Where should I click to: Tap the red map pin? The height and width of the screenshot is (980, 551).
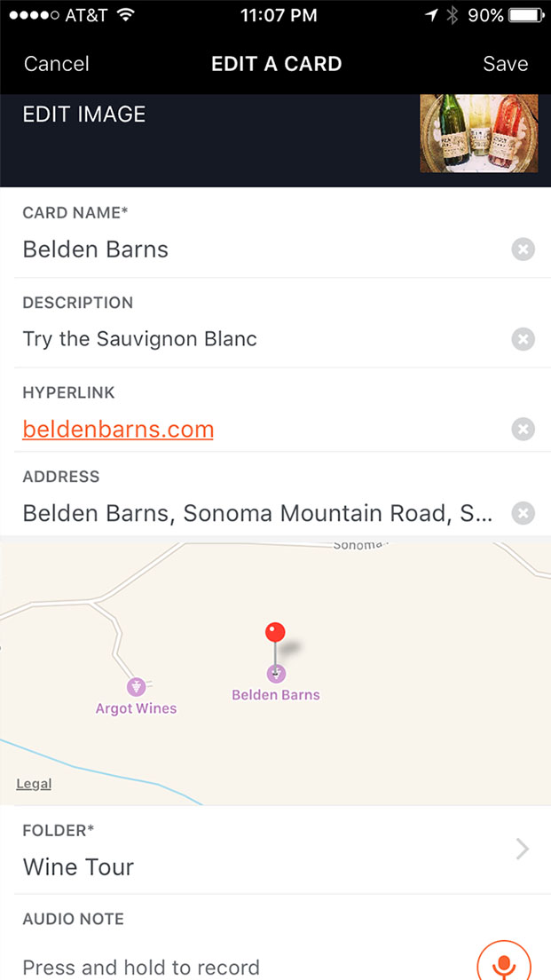pyautogui.click(x=275, y=633)
